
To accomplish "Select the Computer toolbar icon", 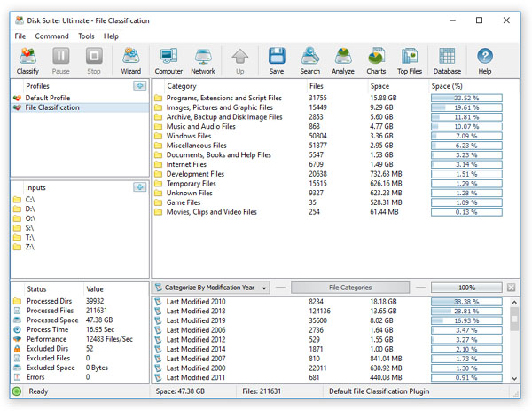I will 168,60.
